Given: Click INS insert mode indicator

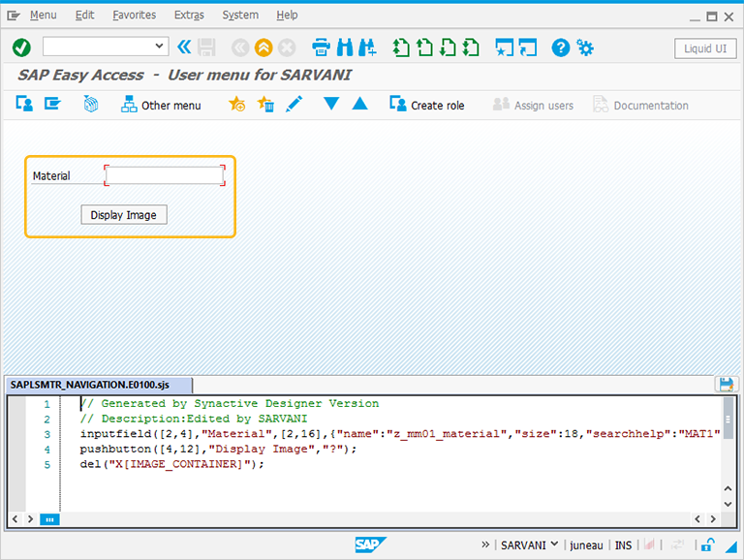Looking at the screenshot, I should click(x=623, y=545).
